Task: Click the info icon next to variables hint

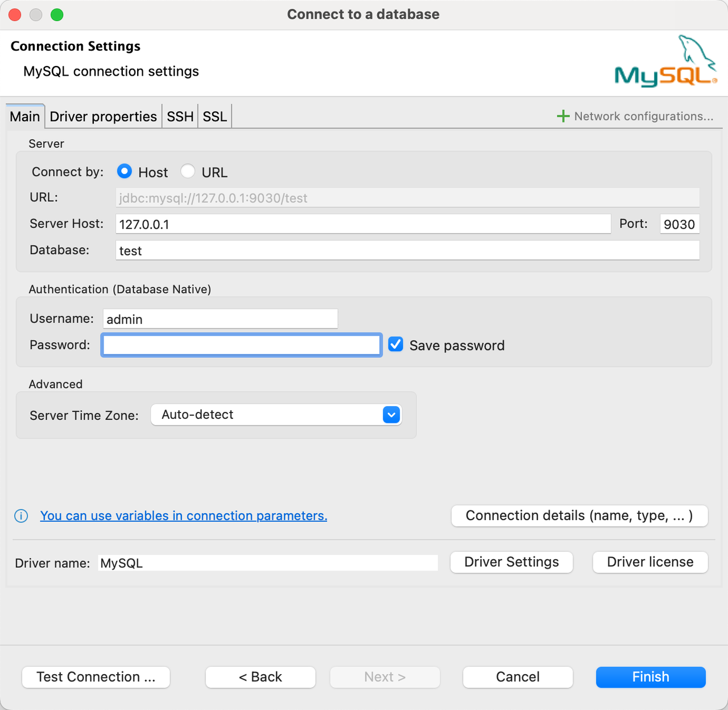Action: pos(20,515)
